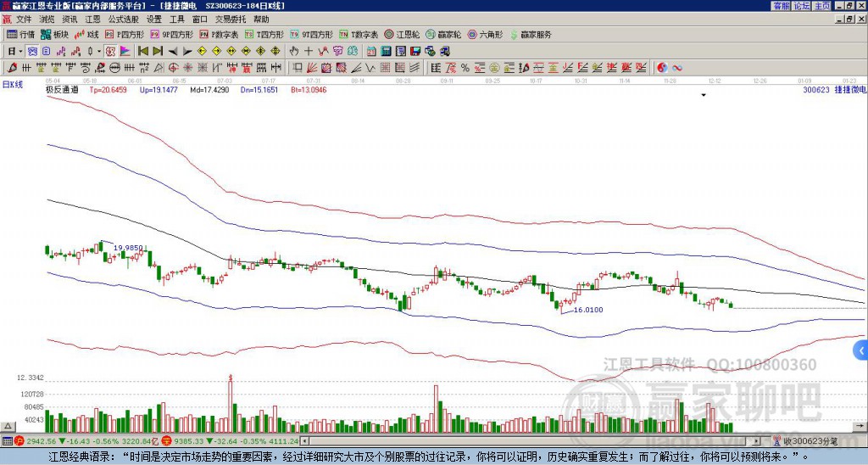Click the Tp=20.6459 value

pyautogui.click(x=108, y=89)
